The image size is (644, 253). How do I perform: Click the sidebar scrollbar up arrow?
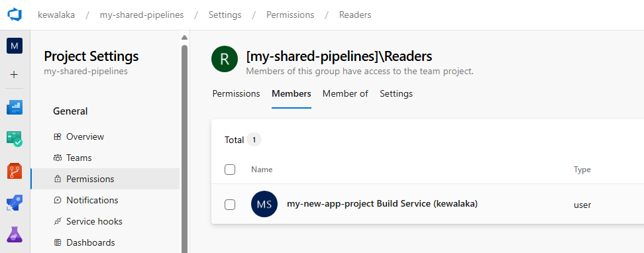click(x=184, y=37)
